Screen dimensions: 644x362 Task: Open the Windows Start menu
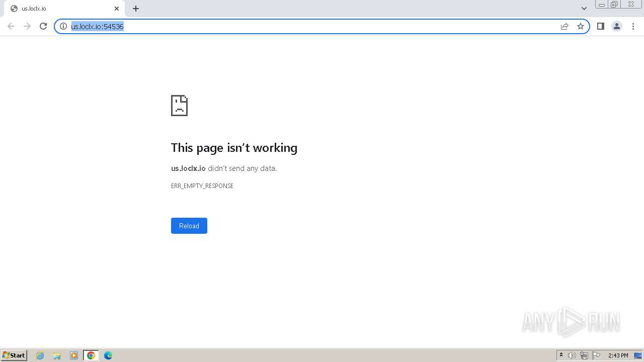click(14, 355)
